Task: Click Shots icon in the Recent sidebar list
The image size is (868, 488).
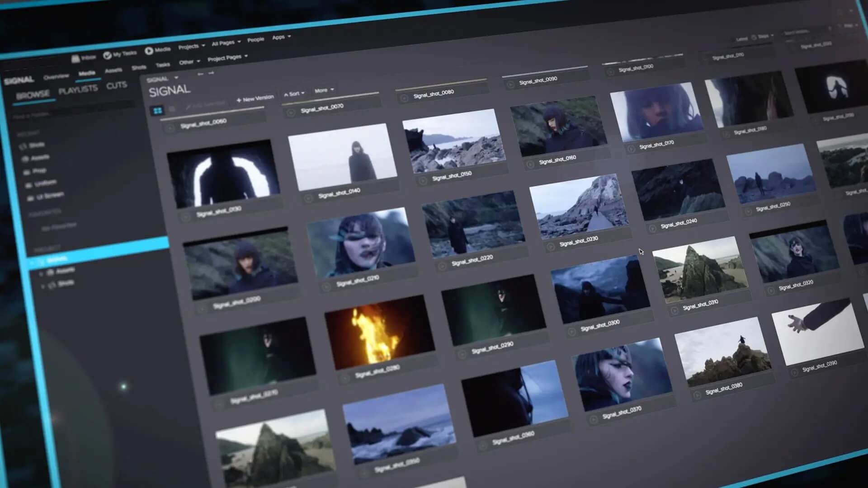Action: point(23,146)
